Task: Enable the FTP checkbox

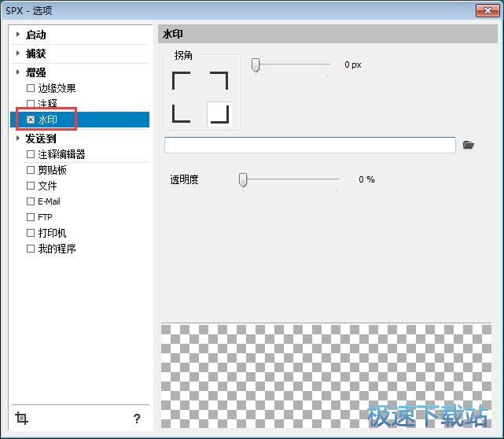Action: point(31,217)
